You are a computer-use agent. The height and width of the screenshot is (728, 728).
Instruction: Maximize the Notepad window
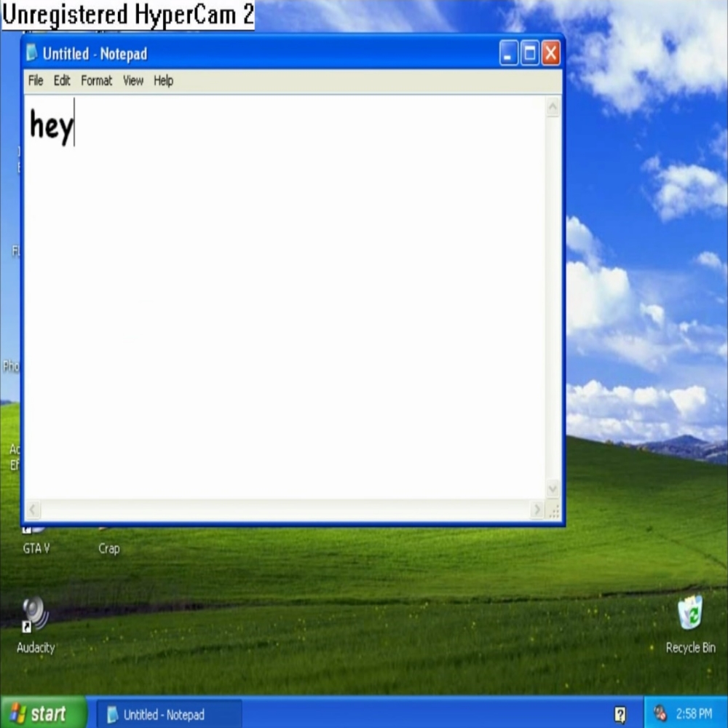530,53
